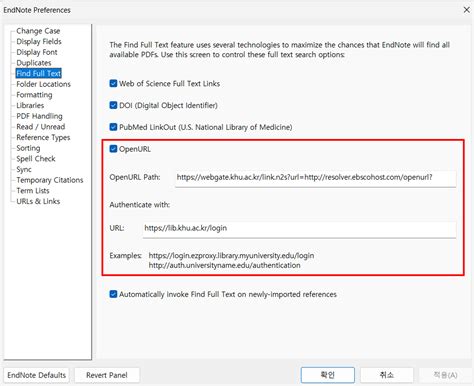
Task: Toggle the OpenURL checkbox
Action: pyautogui.click(x=113, y=149)
